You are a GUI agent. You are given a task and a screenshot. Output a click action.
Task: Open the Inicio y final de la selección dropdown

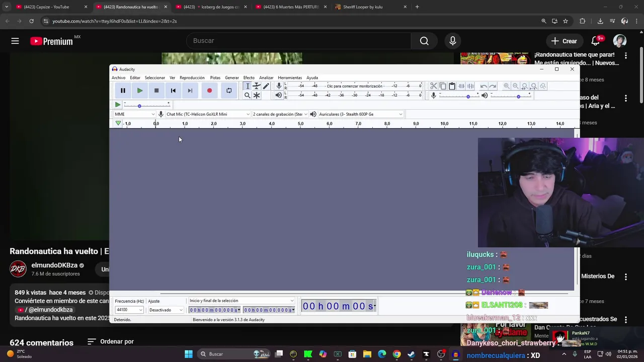241,301
